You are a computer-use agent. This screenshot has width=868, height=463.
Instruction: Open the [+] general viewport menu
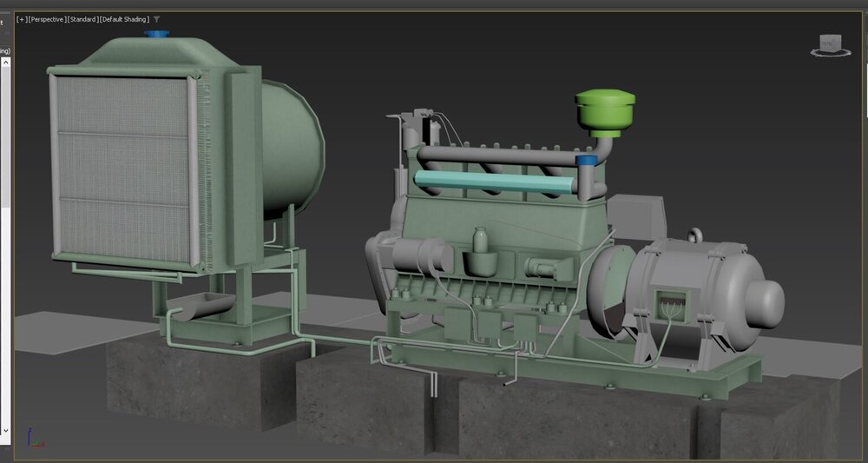[x=21, y=19]
